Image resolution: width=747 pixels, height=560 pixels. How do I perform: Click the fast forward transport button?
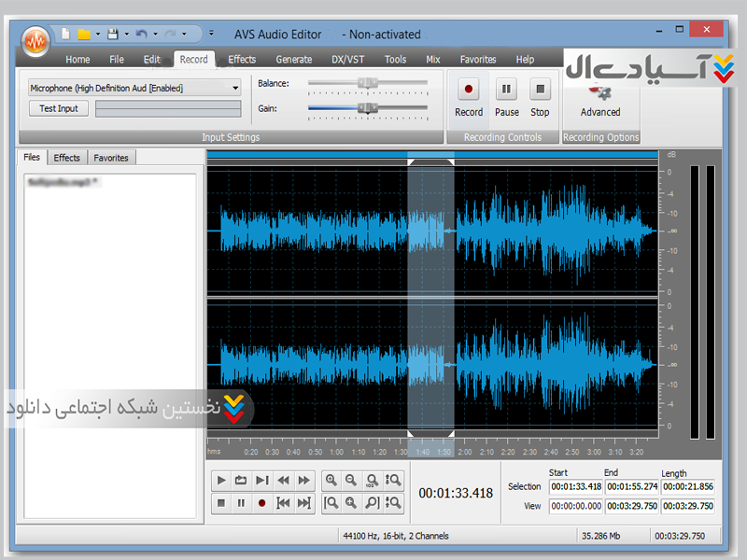pyautogui.click(x=303, y=481)
